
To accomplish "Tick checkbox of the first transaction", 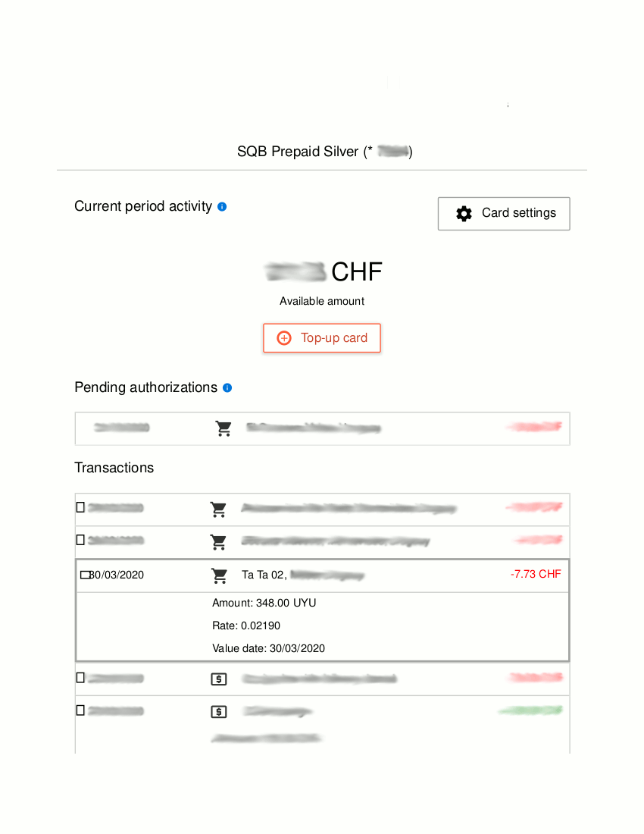I will pos(80,507).
